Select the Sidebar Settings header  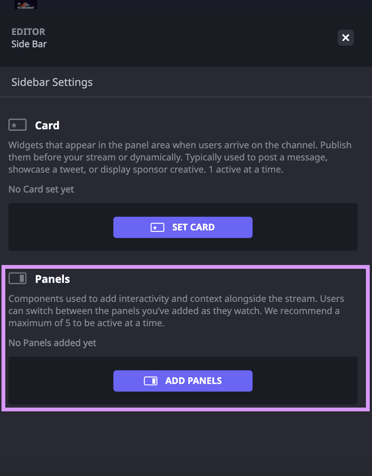(x=52, y=82)
